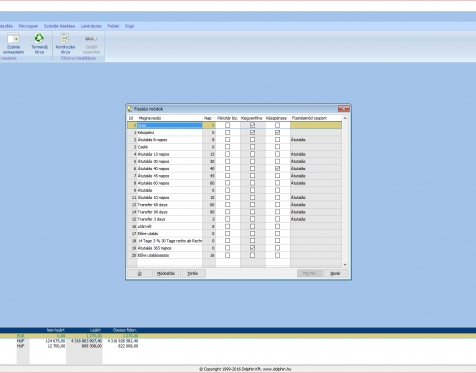Image resolution: width=476 pixels, height=373 pixels.
Task: Click Nap value 45 in Átutalás 45 napos row
Action: pyautogui.click(x=209, y=176)
